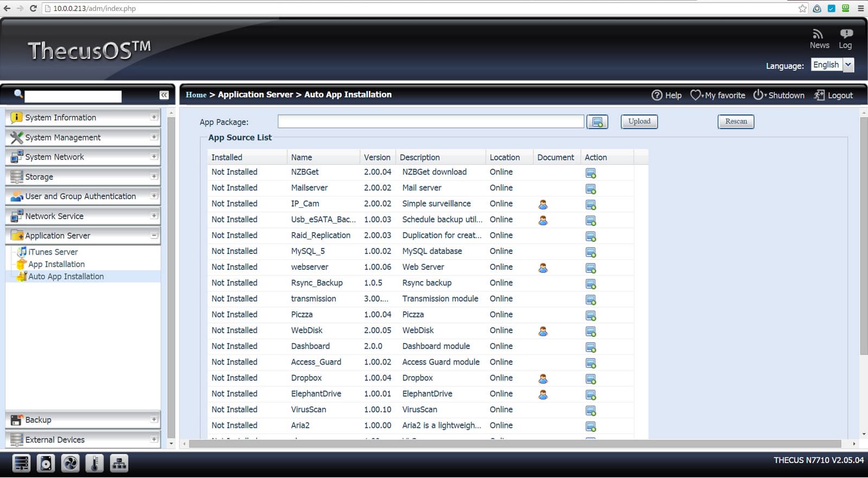Viewport: 868px width, 478px height.
Task: Select App Installation in the sidebar
Action: click(x=56, y=264)
